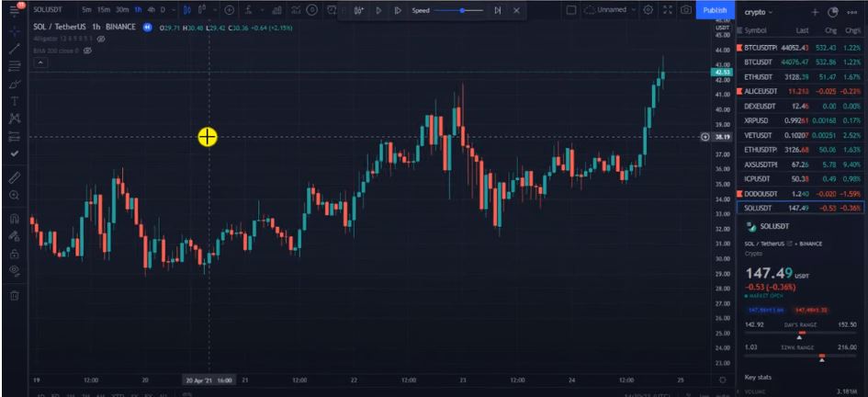Switch to the 1h timeframe
The image size is (868, 397).
point(138,10)
